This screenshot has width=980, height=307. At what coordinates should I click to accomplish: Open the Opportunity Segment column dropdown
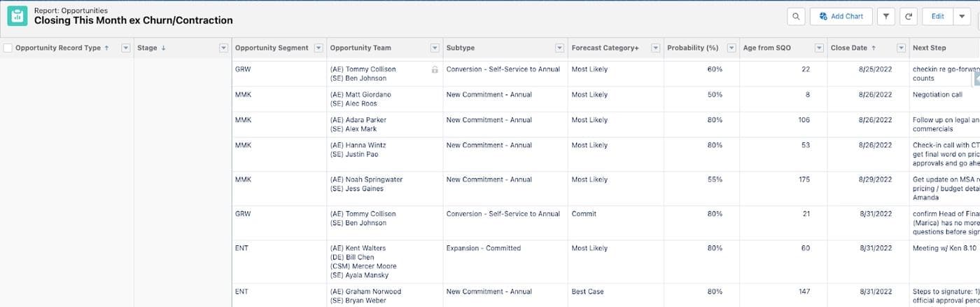point(318,48)
